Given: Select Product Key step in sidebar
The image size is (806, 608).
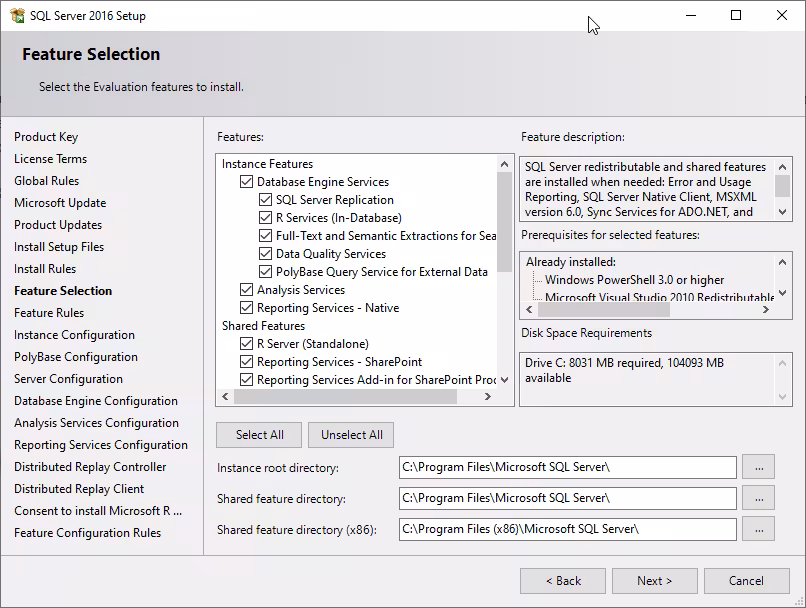Looking at the screenshot, I should (x=46, y=137).
